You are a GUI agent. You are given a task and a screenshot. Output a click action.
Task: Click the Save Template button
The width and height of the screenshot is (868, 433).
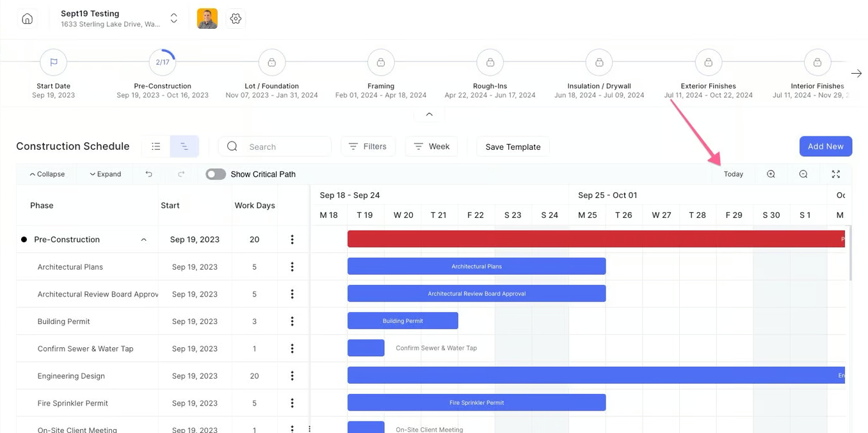pyautogui.click(x=513, y=147)
